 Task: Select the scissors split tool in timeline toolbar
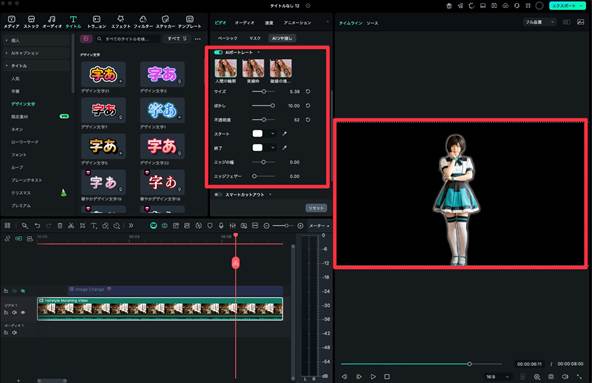(x=71, y=226)
